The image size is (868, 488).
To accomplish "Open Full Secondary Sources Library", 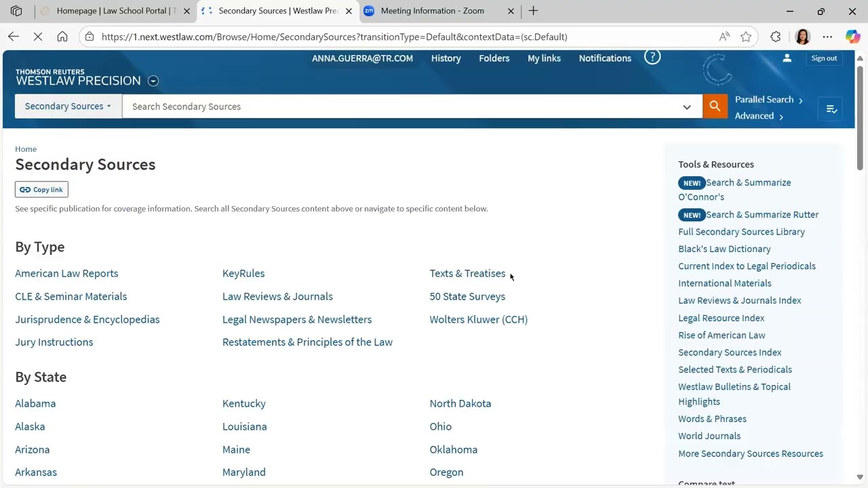I will point(741,232).
